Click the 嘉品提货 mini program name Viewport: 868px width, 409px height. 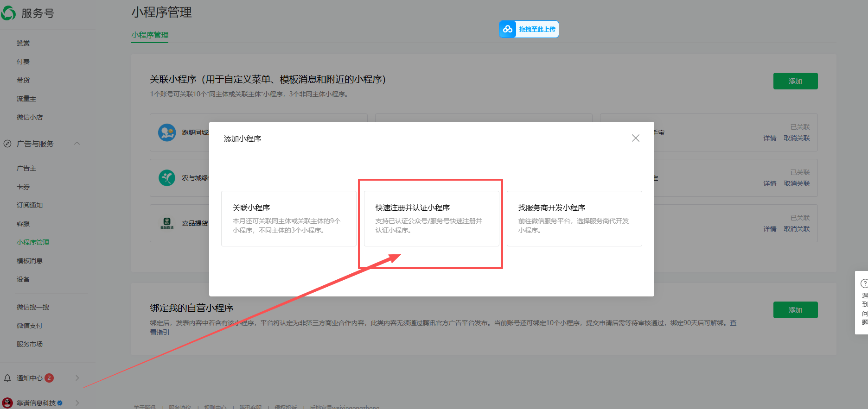(195, 223)
